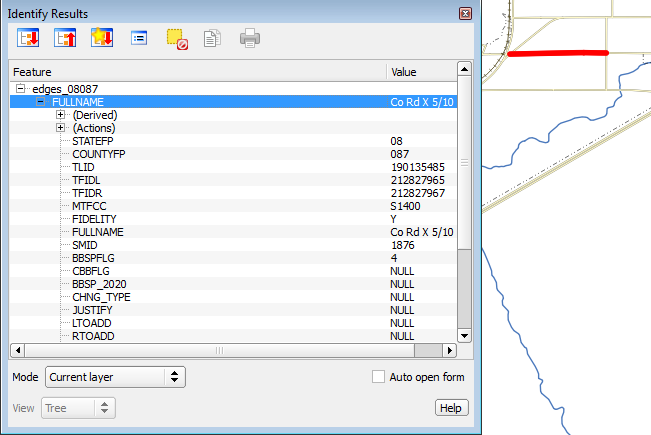651x435 pixels.
Task: Enable the Auto open form checkbox
Action: 378,377
